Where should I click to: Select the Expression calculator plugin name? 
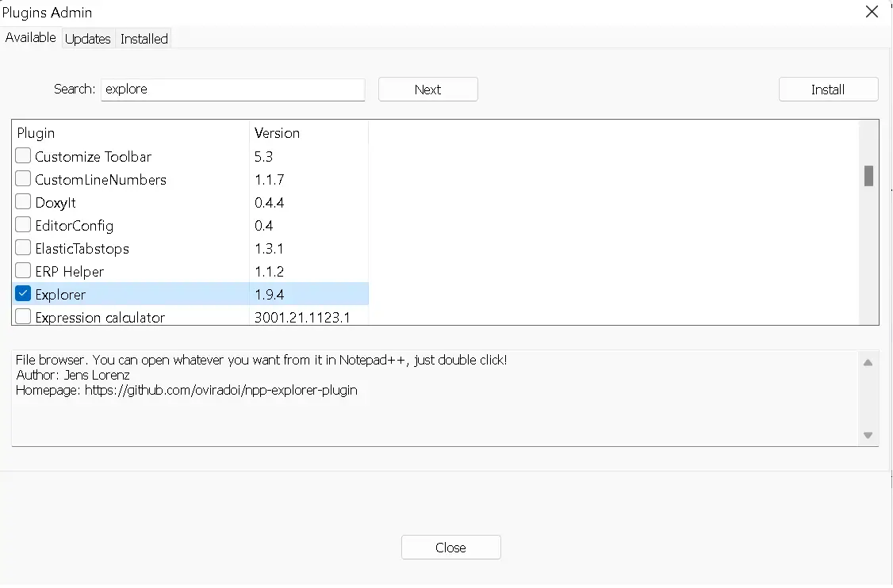(x=100, y=317)
